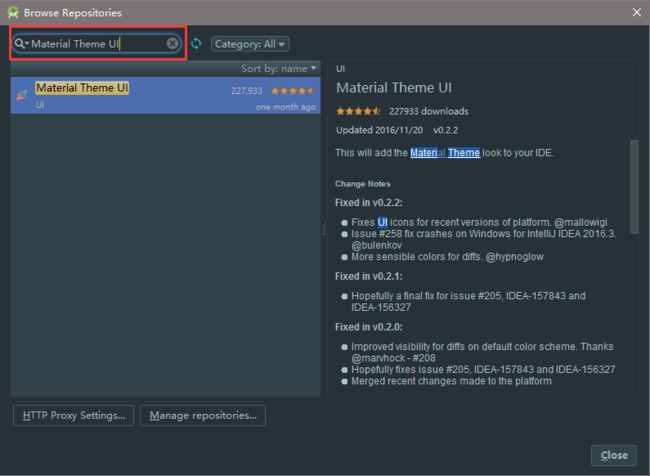Click the "More sensible colors for diffs" line

[447, 257]
